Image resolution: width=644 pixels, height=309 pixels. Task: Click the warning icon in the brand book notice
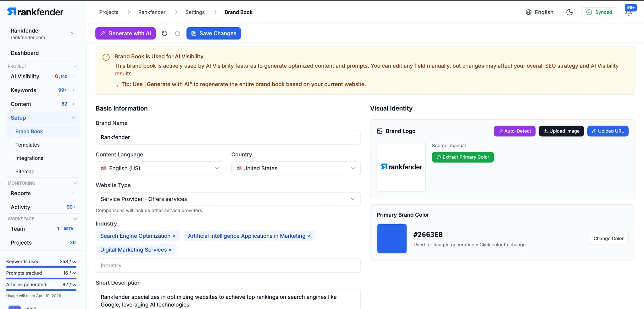[x=106, y=57]
